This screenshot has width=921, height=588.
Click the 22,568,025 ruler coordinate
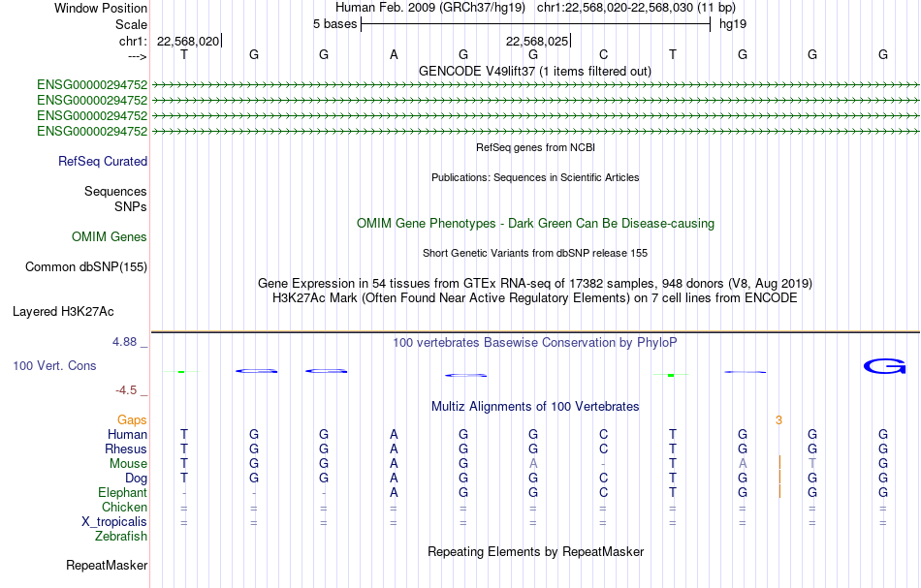coord(537,41)
